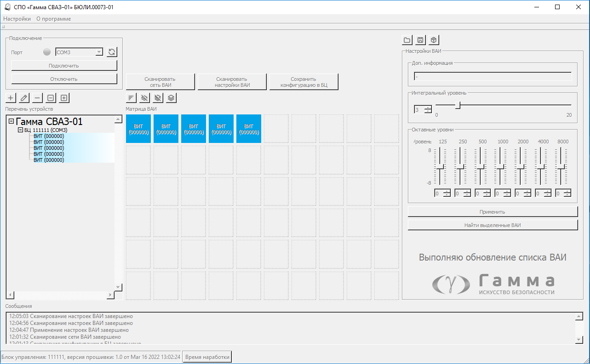Click the Время наработки button
This screenshot has width=590, height=364.
[207, 357]
